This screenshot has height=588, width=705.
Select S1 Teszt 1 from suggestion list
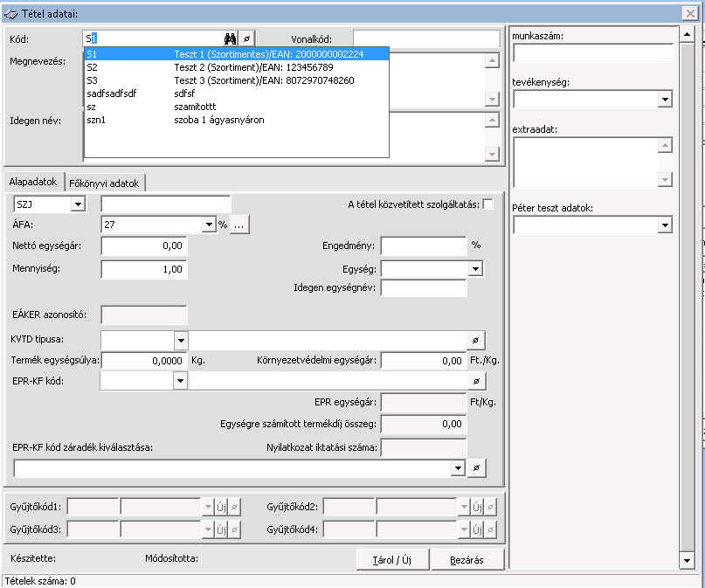coord(237,54)
